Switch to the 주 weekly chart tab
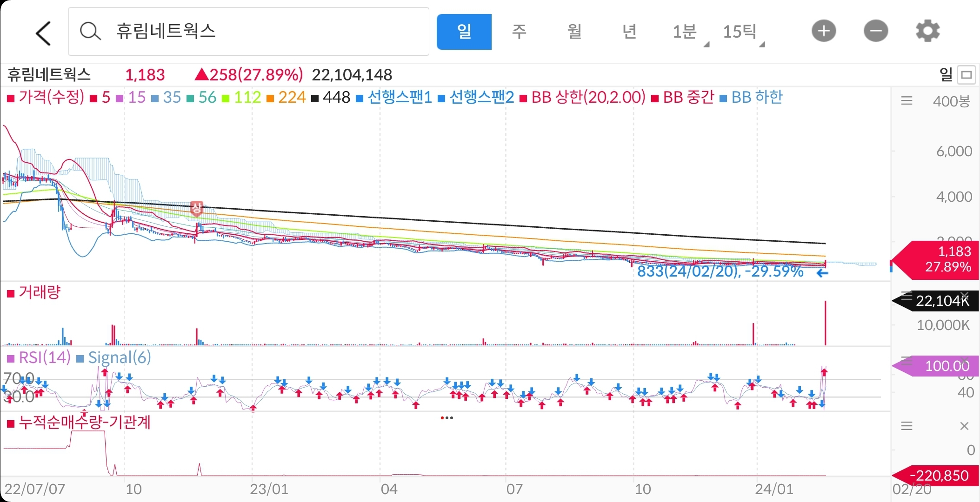Image resolution: width=980 pixels, height=502 pixels. click(x=519, y=32)
